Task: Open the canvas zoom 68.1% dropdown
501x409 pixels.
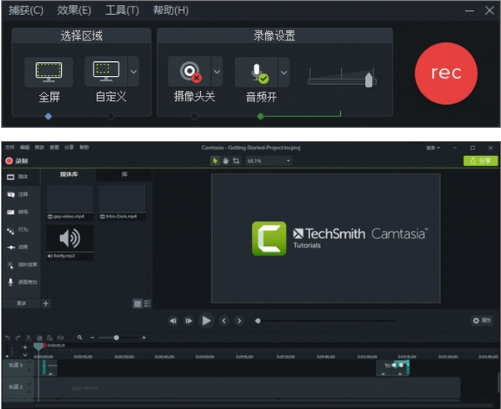Action: coord(268,161)
